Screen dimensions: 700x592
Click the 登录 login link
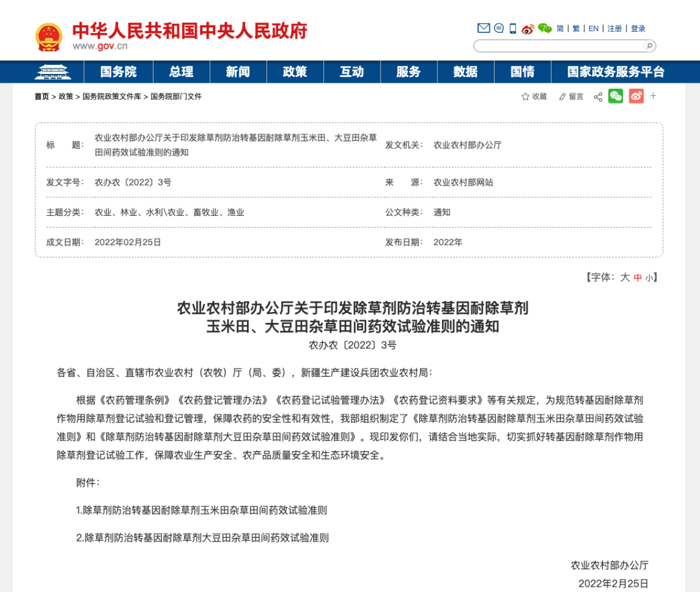[638, 29]
